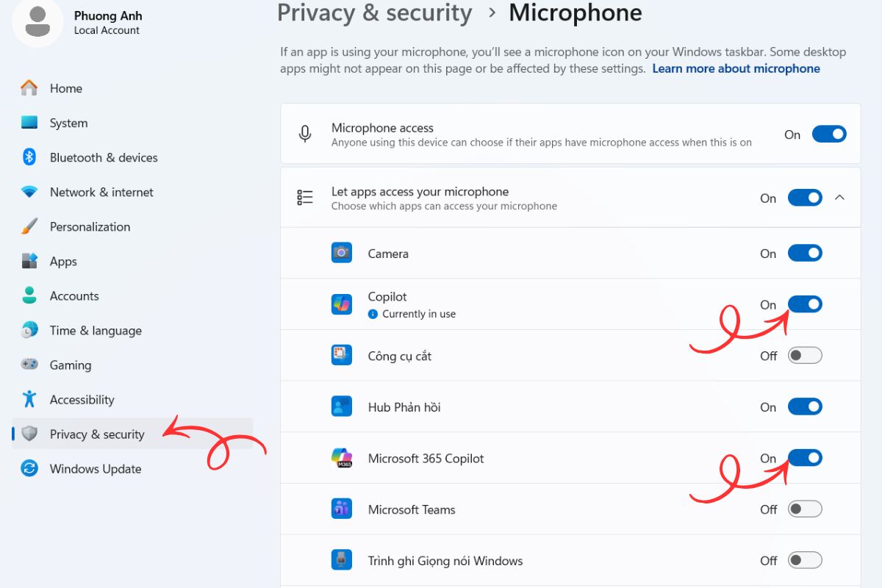Click the Microsoft 365 Copilot icon
882x588 pixels.
342,459
